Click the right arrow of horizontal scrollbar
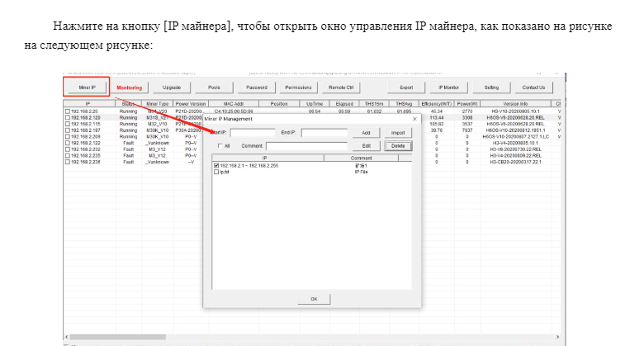Screen dimensions: 644x346 coord(558,337)
